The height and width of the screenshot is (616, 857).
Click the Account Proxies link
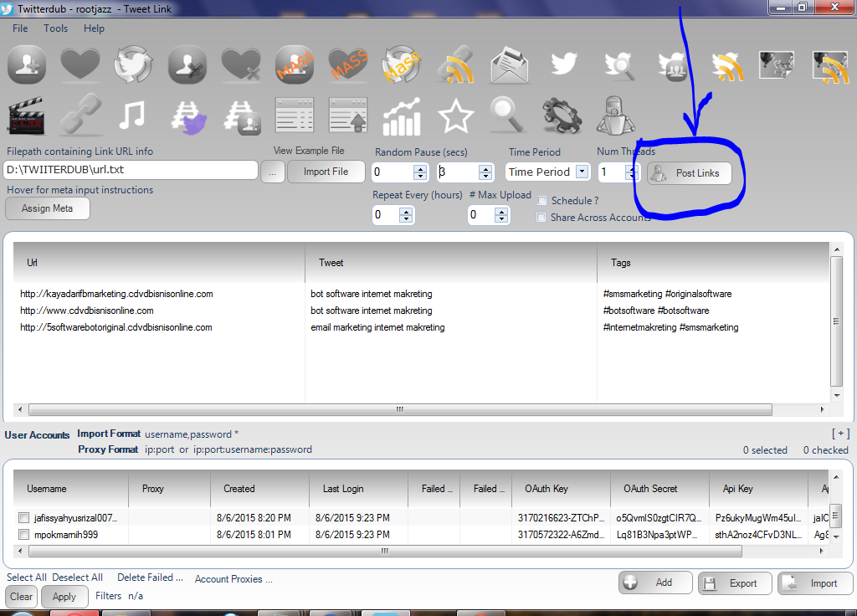click(x=233, y=579)
